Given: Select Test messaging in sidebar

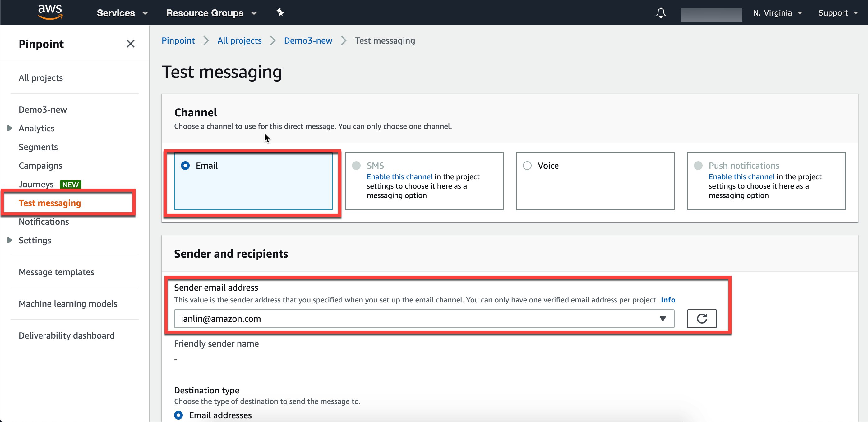Looking at the screenshot, I should (49, 203).
